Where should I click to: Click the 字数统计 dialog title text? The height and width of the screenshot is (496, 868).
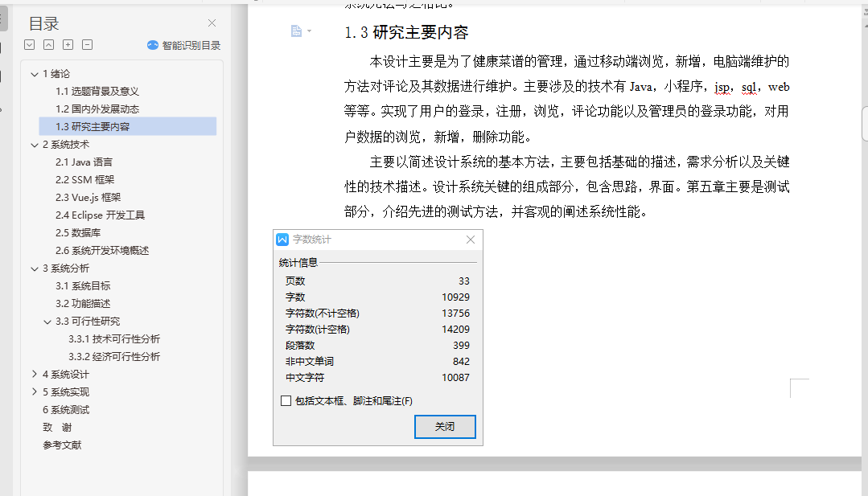[311, 240]
